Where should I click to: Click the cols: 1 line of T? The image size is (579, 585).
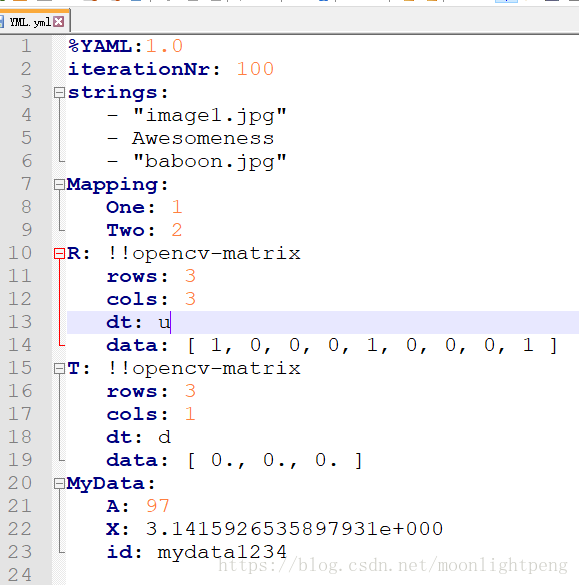(151, 414)
